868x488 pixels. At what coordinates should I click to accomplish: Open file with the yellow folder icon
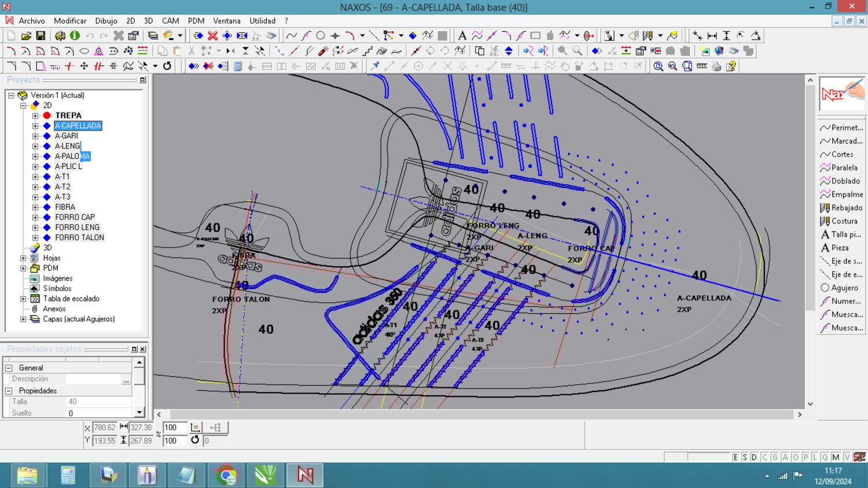click(26, 36)
